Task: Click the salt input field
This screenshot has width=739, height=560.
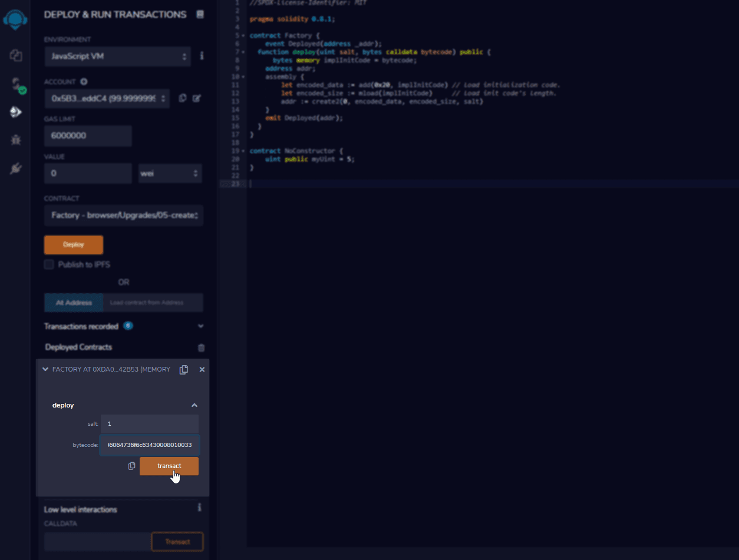Action: pyautogui.click(x=150, y=424)
